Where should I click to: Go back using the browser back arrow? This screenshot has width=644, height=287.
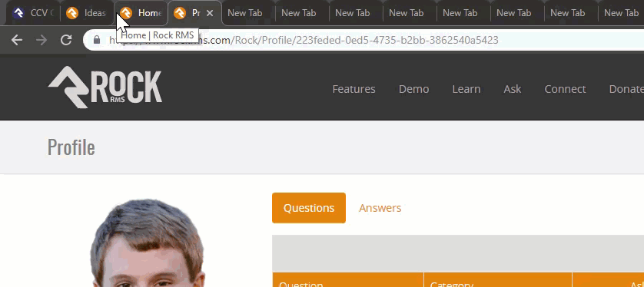17,40
